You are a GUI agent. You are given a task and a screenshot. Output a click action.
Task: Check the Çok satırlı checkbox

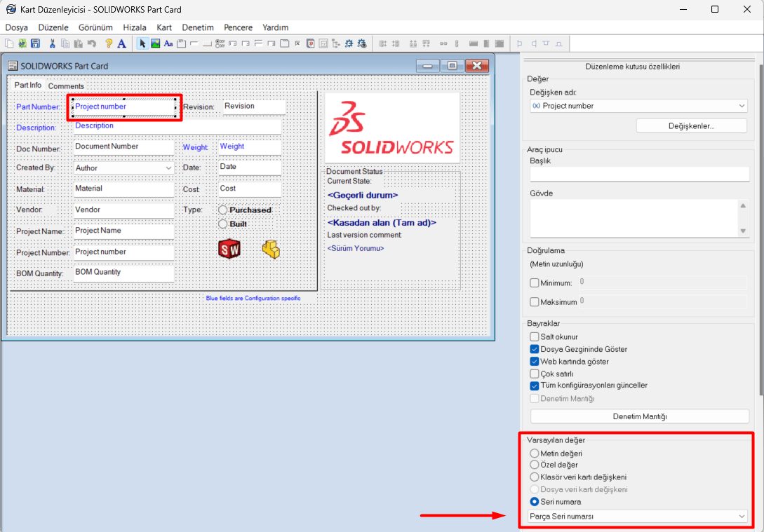535,374
